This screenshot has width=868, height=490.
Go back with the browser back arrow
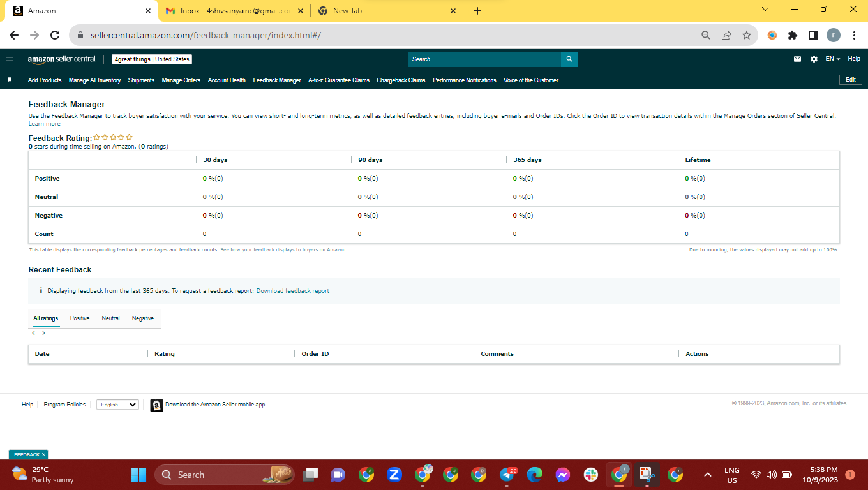pos(14,36)
